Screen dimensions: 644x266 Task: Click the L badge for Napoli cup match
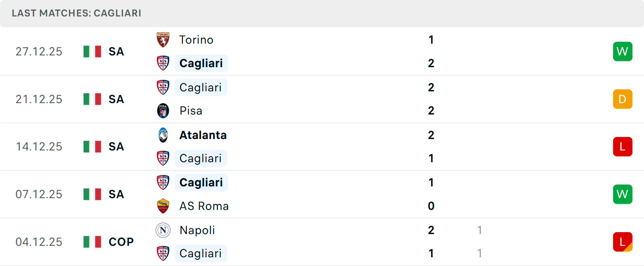click(623, 242)
